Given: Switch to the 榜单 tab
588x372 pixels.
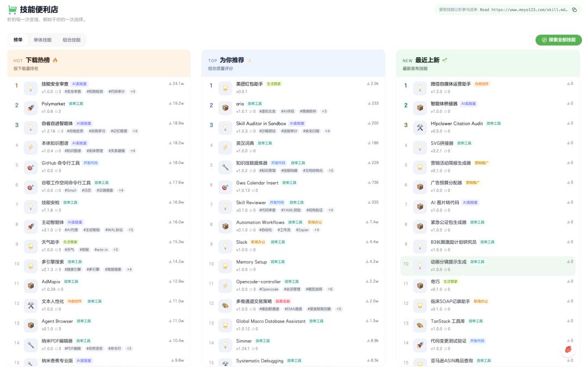Looking at the screenshot, I should [18, 40].
